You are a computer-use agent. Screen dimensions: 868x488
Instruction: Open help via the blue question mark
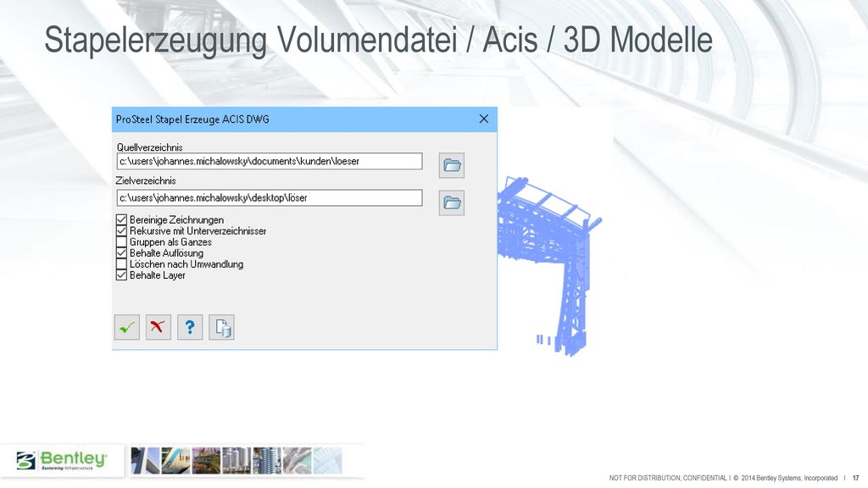(190, 327)
